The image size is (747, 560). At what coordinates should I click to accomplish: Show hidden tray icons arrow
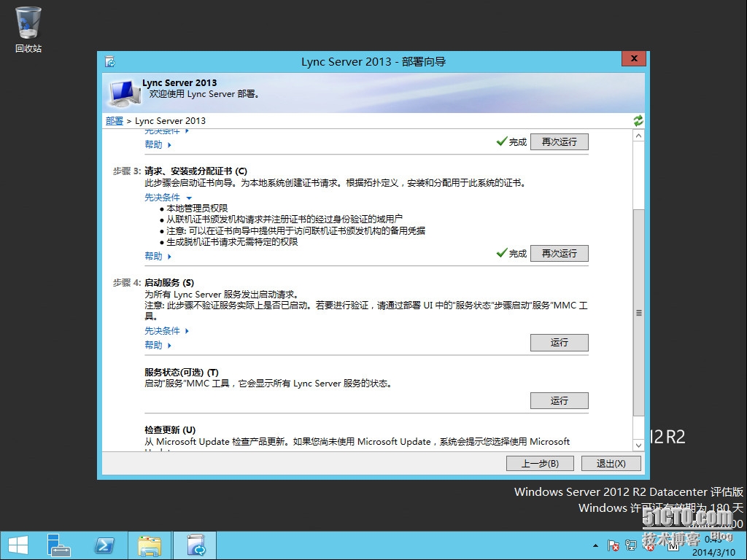tap(595, 545)
